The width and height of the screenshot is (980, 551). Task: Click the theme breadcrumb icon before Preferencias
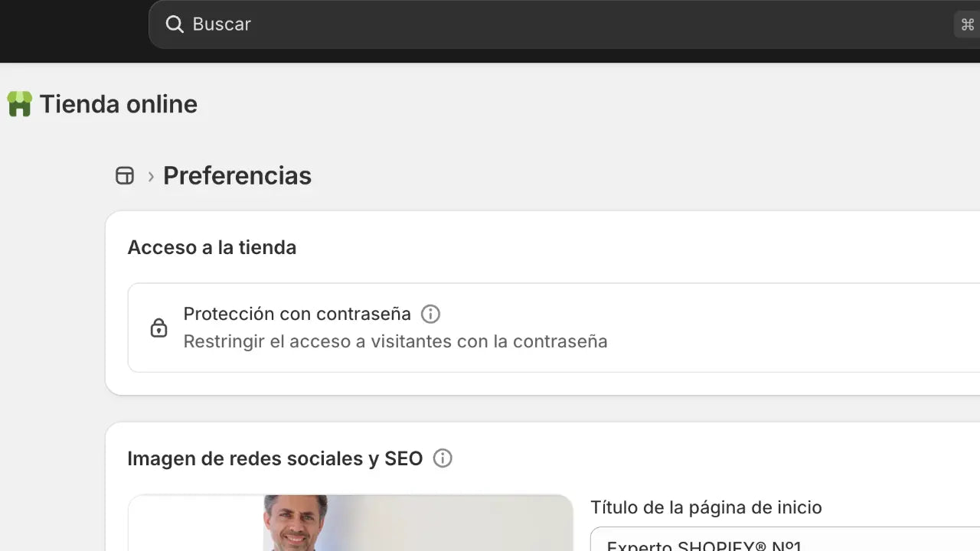click(x=124, y=175)
